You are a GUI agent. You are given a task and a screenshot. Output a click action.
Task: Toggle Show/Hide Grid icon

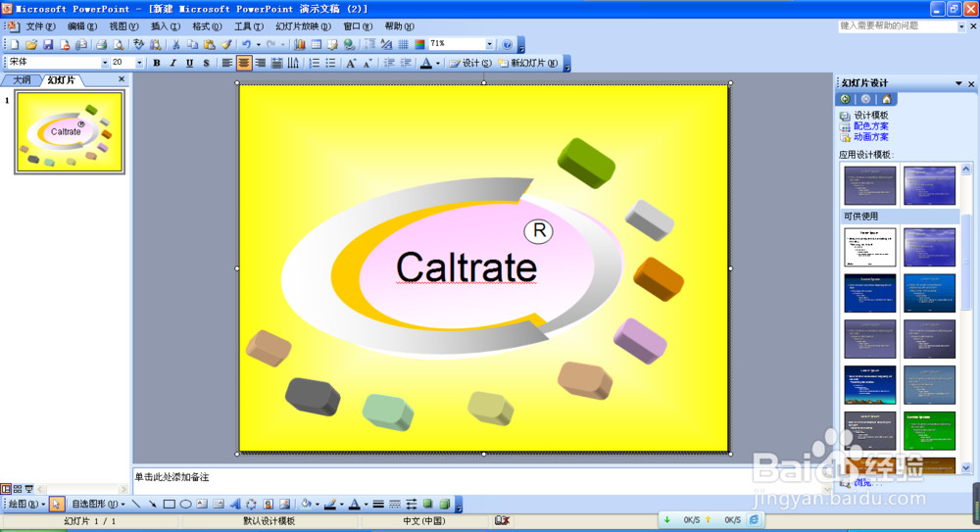[403, 44]
